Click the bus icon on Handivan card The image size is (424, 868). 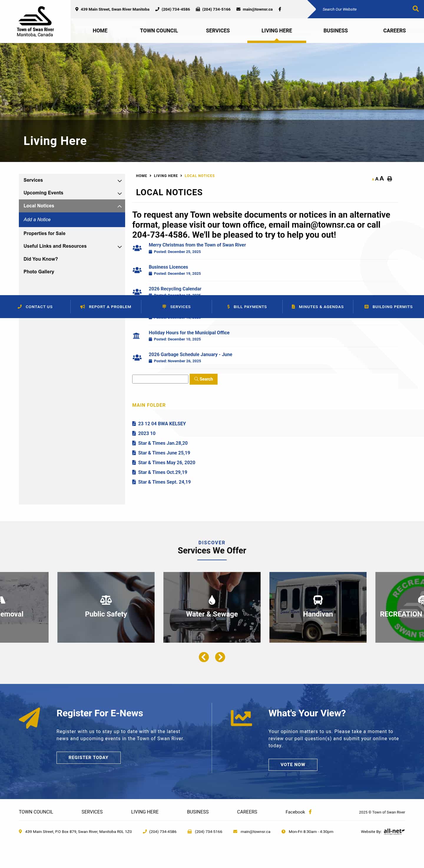point(318,600)
